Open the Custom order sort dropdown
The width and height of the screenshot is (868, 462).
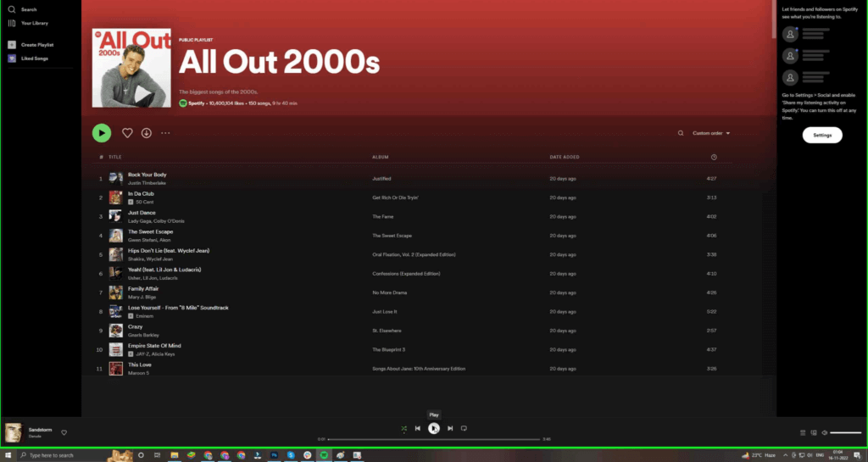711,133
